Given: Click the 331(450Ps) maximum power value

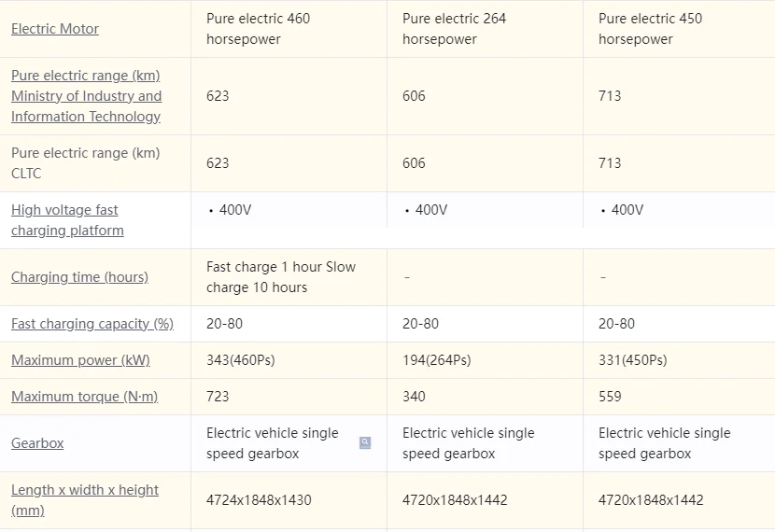Looking at the screenshot, I should 633,360.
